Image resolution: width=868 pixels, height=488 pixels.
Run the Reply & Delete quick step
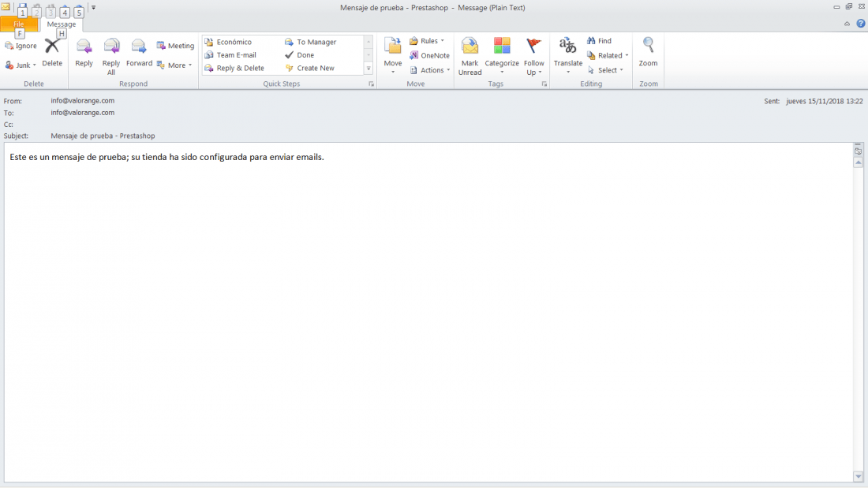pyautogui.click(x=234, y=68)
